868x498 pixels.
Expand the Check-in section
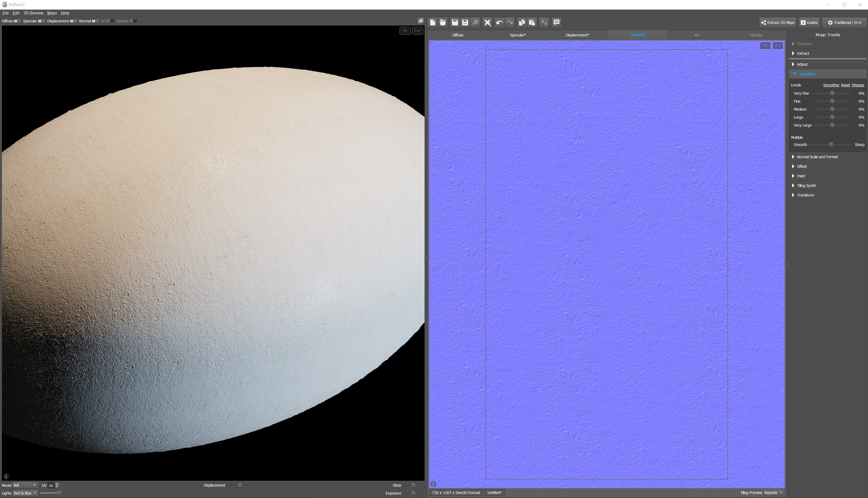coord(828,44)
